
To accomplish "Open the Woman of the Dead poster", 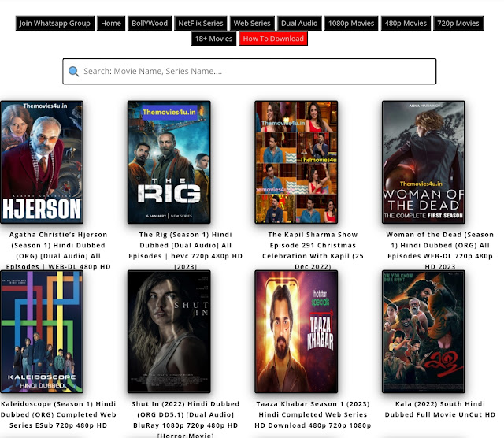I will [x=424, y=162].
